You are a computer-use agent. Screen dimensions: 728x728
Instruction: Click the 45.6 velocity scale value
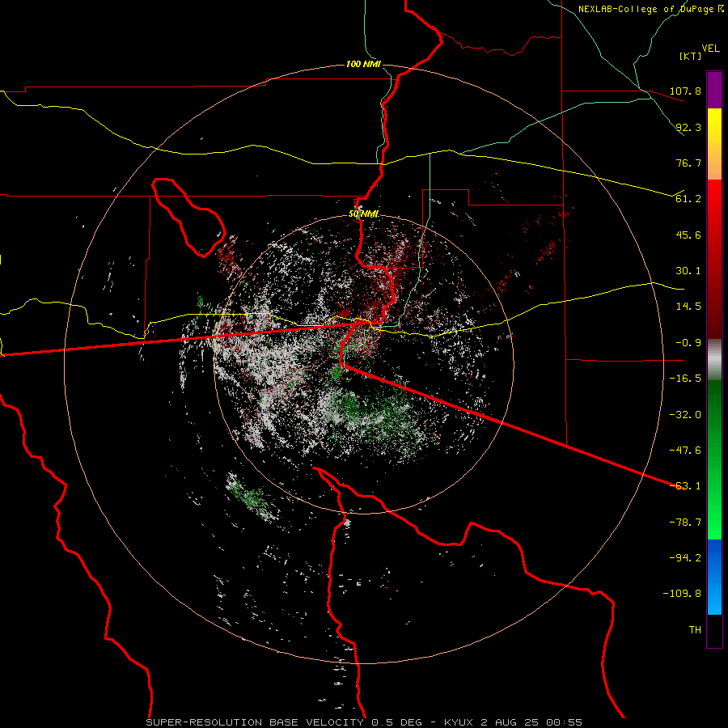pos(688,235)
